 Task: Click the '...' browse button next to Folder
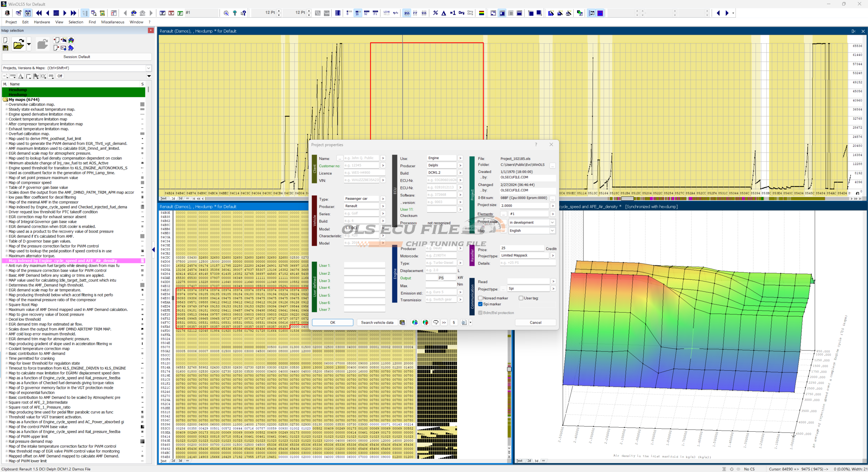point(553,166)
